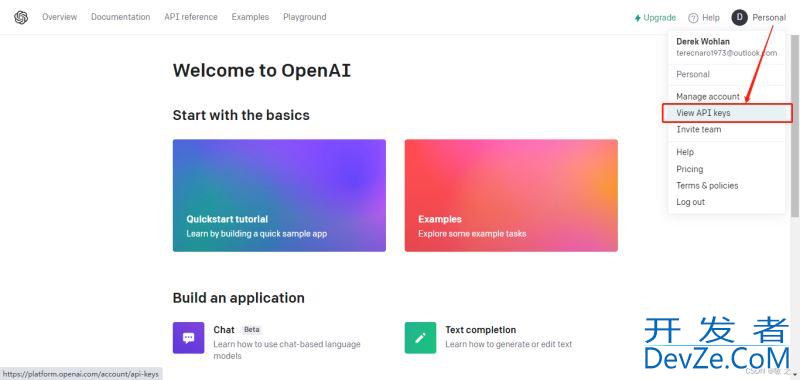Image resolution: width=800 pixels, height=380 pixels.
Task: Open Terms & policies
Action: (707, 186)
